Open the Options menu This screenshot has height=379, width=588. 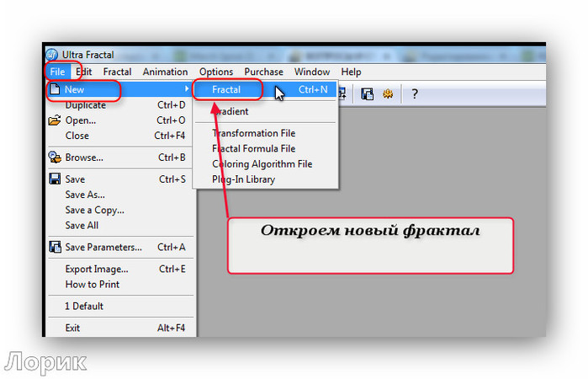pos(216,72)
